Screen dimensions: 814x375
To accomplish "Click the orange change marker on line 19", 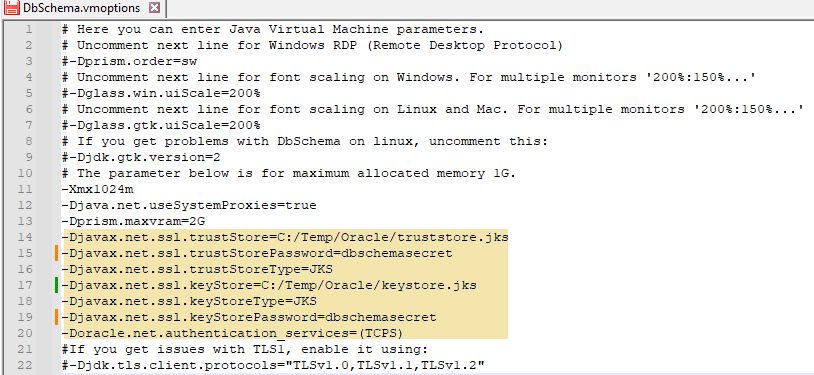I will click(56, 317).
